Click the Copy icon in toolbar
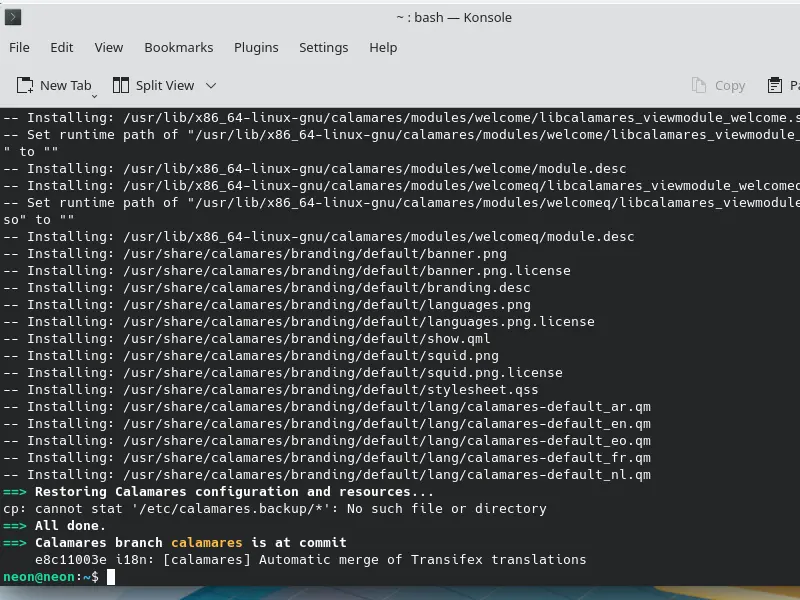Image resolution: width=800 pixels, height=600 pixels. coord(699,85)
